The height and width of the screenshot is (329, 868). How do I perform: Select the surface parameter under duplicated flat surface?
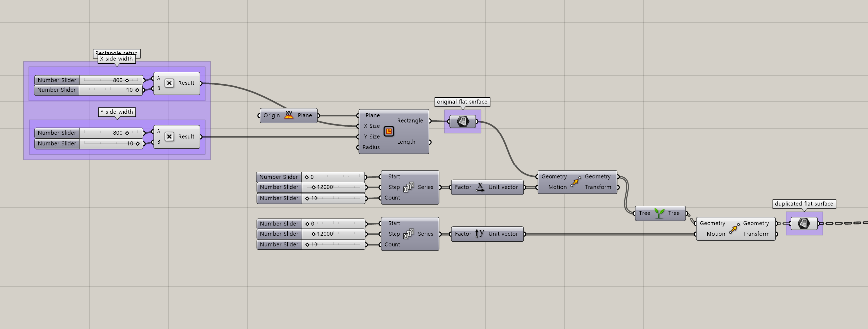pyautogui.click(x=804, y=224)
